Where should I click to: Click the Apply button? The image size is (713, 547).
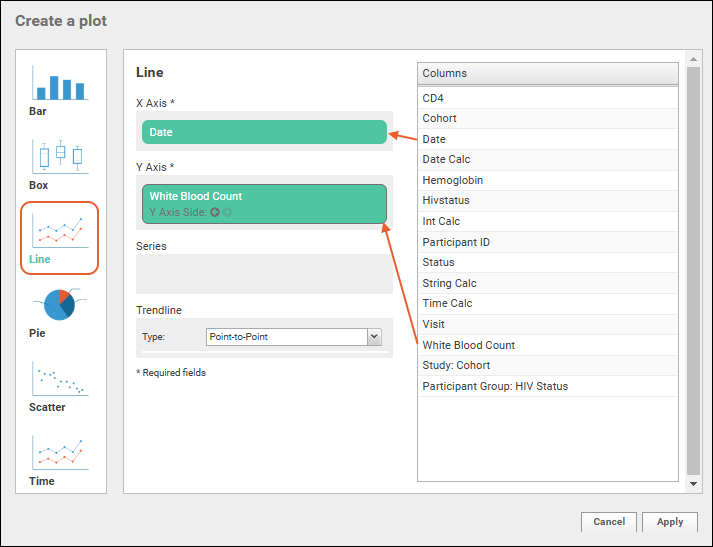pyautogui.click(x=669, y=522)
